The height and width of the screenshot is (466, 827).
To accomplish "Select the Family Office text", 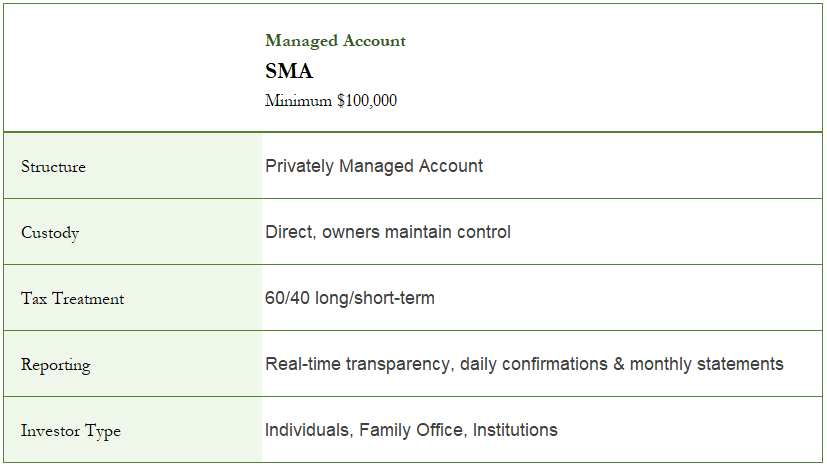I will [408, 430].
